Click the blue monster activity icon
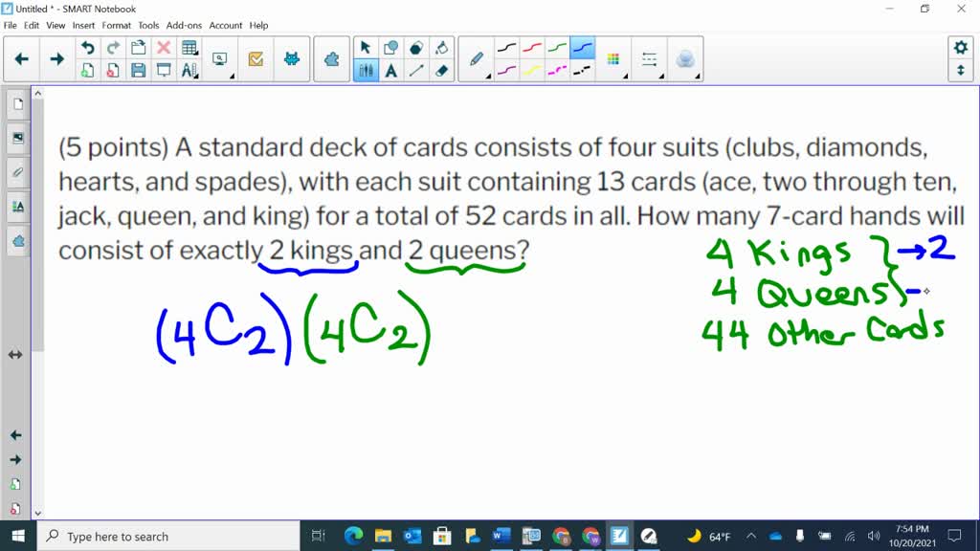The height and width of the screenshot is (551, 980). point(291,59)
